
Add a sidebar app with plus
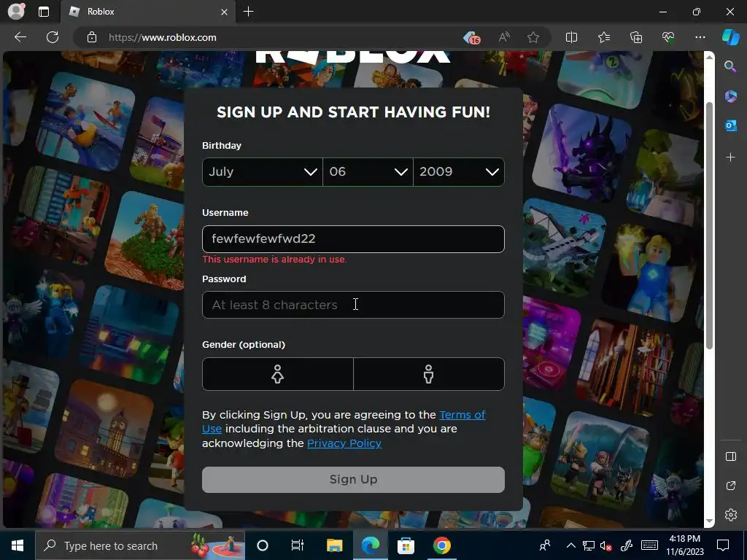[x=730, y=157]
